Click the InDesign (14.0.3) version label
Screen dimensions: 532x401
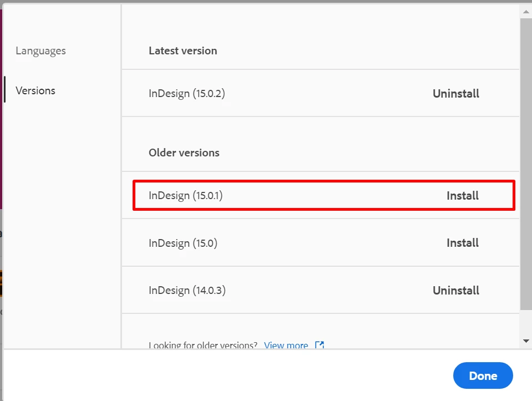pyautogui.click(x=187, y=291)
